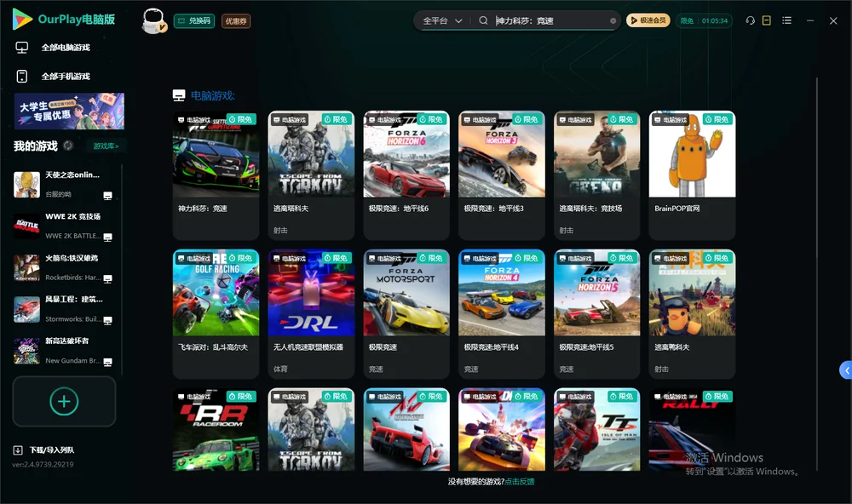
Task: Open the 神力科莎:竞速 game card
Action: click(x=216, y=175)
